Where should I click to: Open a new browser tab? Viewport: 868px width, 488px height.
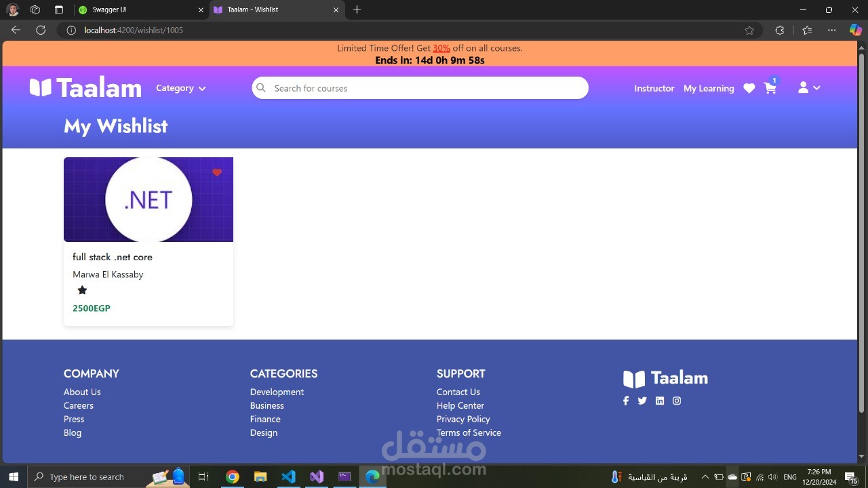357,9
